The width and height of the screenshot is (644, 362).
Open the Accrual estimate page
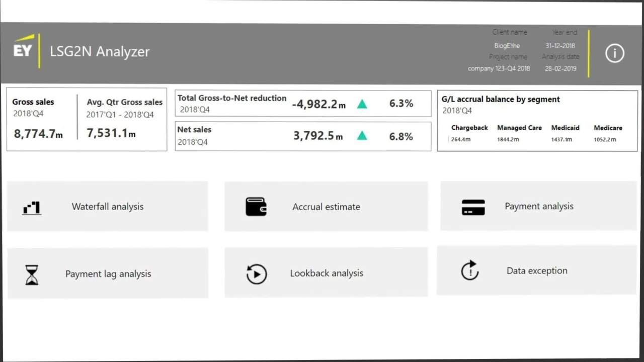[x=326, y=206]
